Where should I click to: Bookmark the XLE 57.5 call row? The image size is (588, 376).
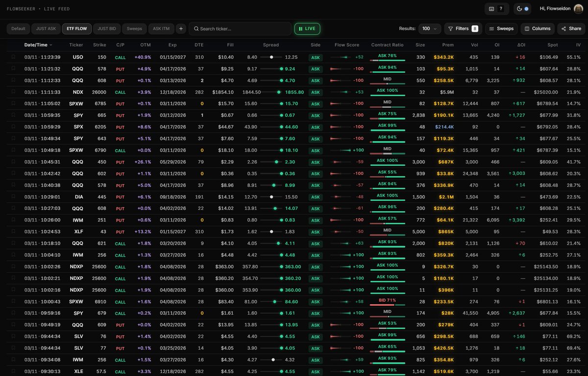(14, 371)
